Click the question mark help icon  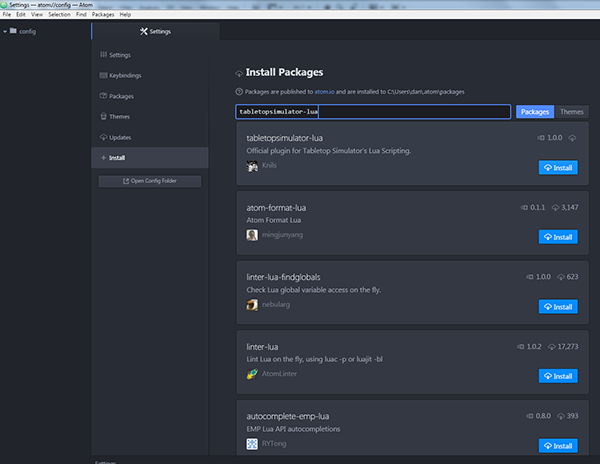pos(239,91)
